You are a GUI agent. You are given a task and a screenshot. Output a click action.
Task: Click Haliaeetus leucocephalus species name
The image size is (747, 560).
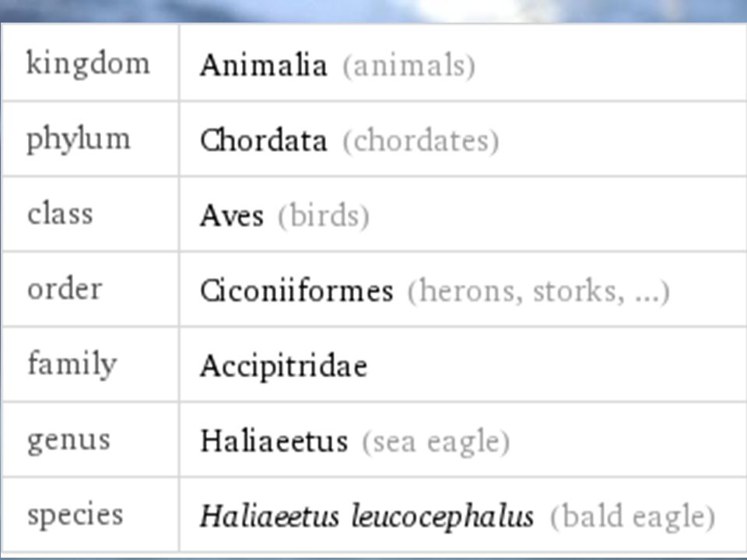366,516
